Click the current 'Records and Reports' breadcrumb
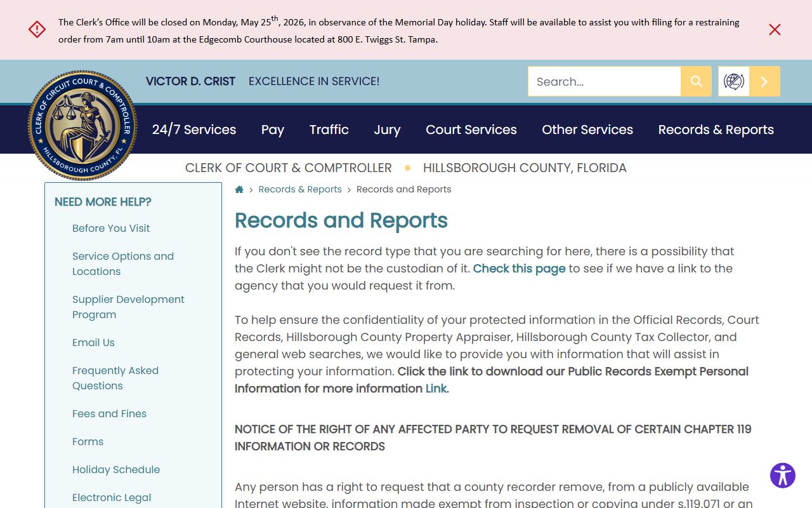Viewport: 812px width, 508px height. point(404,189)
